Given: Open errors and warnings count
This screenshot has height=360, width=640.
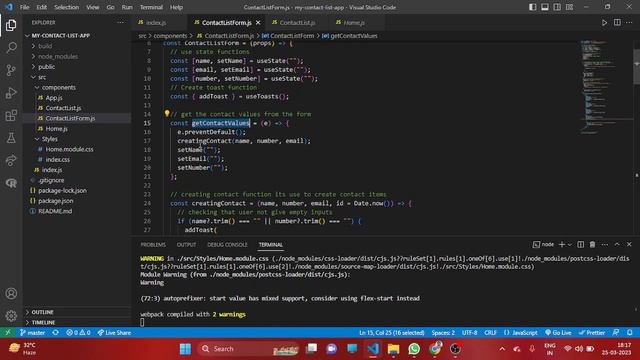Looking at the screenshot, I should point(78,333).
